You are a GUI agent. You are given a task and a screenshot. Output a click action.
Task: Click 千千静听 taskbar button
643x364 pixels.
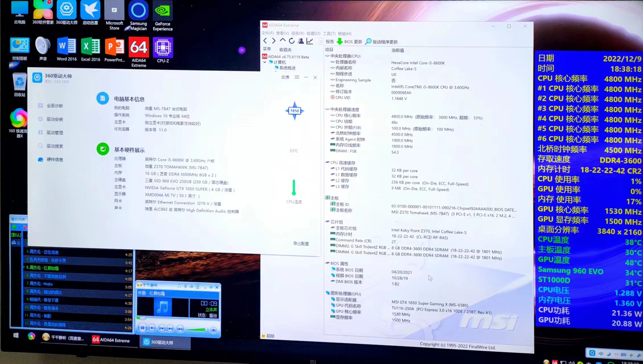63,338
